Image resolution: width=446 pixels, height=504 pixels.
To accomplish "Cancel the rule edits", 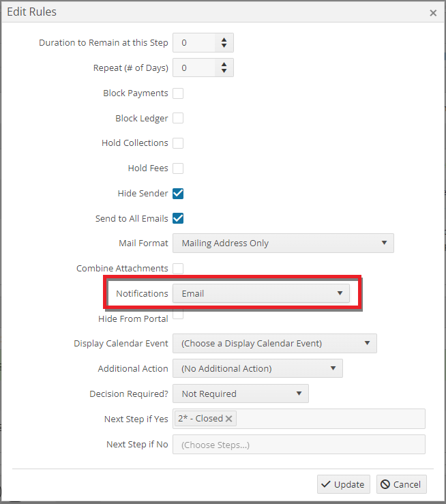I will point(402,484).
